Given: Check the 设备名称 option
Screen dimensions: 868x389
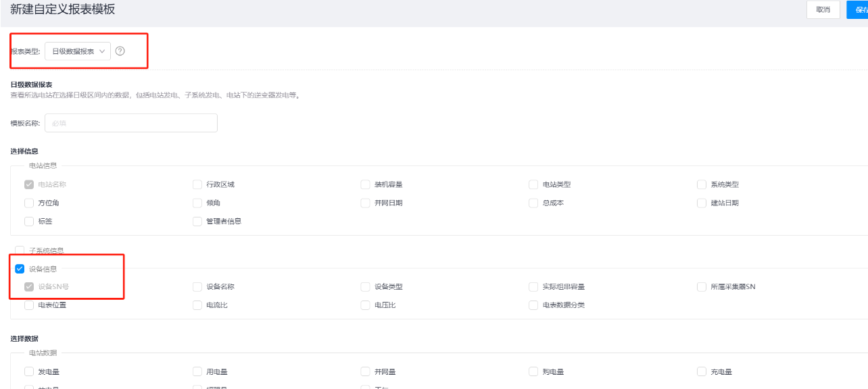Looking at the screenshot, I should 197,286.
